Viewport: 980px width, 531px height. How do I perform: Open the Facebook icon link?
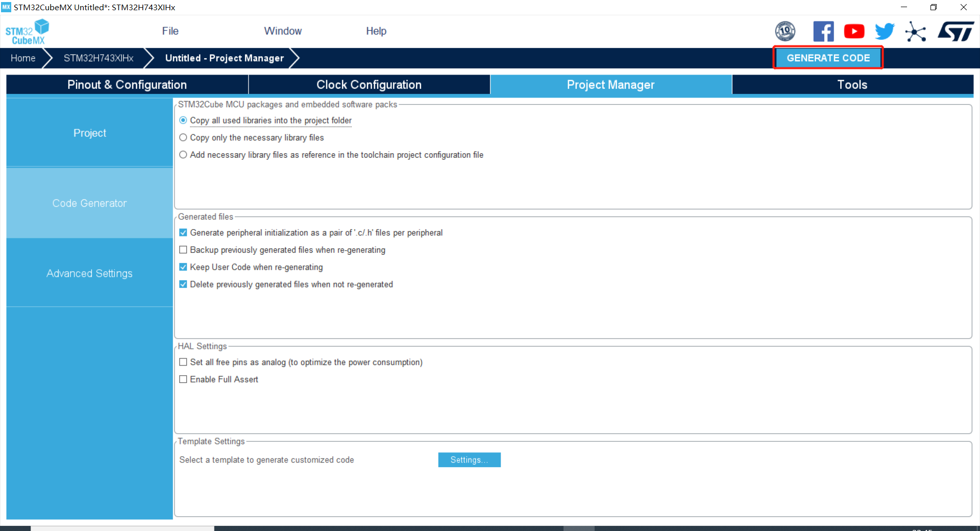click(x=823, y=31)
